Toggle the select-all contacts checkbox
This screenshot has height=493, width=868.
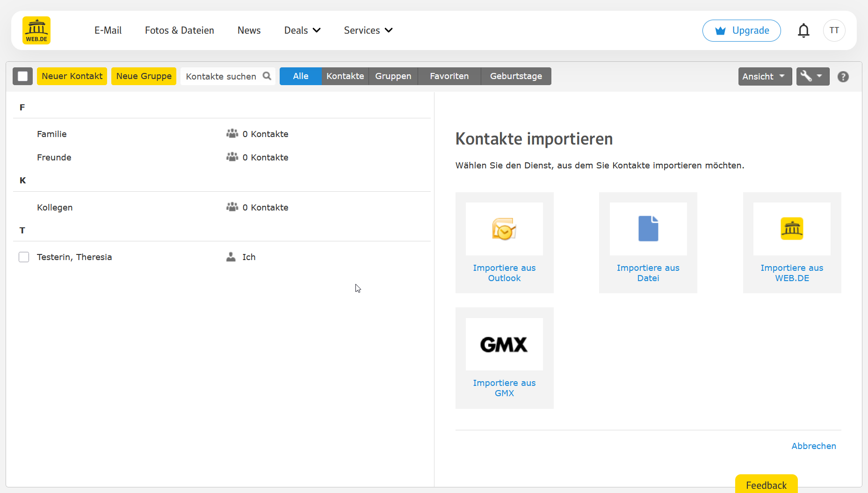[22, 76]
